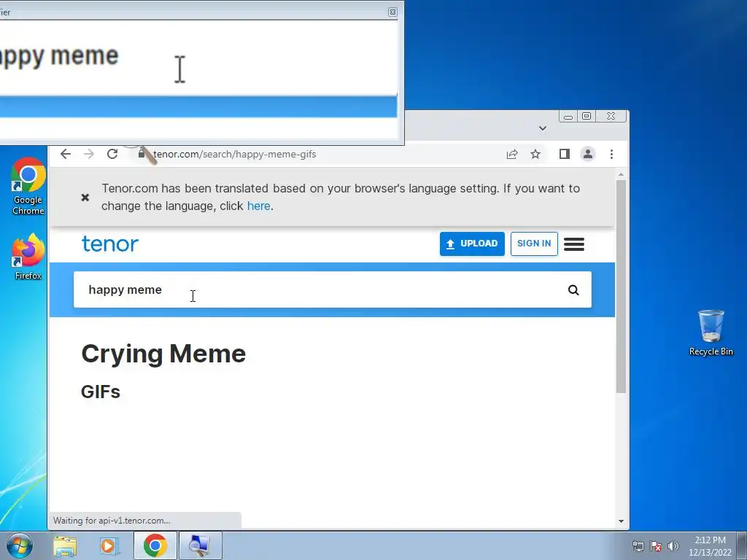
Task: Click the page vertical scrollbar thumb
Action: point(621,287)
